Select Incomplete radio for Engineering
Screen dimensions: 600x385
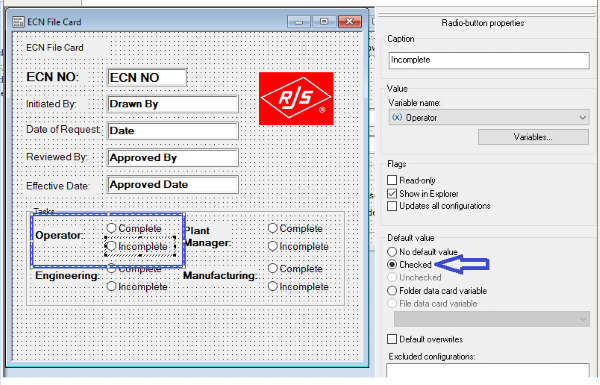coord(111,286)
